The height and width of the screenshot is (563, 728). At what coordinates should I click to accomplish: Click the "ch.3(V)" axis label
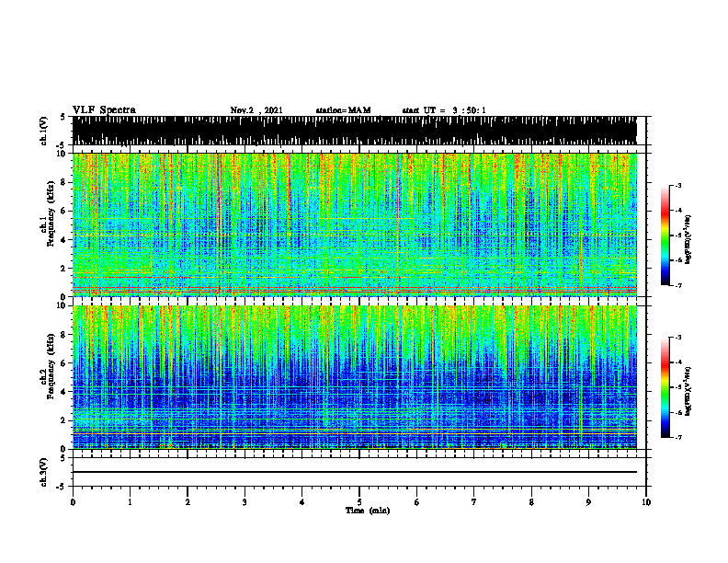click(x=44, y=472)
